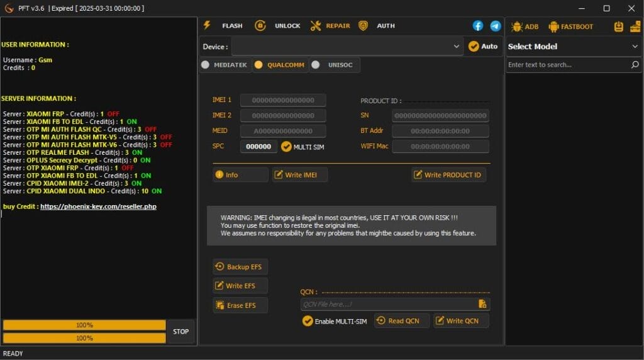Click the Write PRODUCT ID button
644x360 pixels.
pyautogui.click(x=448, y=175)
